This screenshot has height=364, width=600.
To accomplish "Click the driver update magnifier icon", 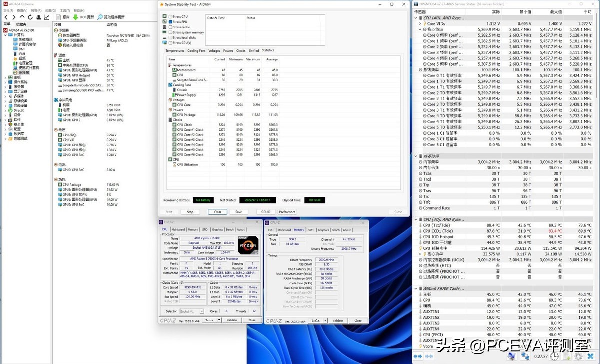I will point(100,17).
